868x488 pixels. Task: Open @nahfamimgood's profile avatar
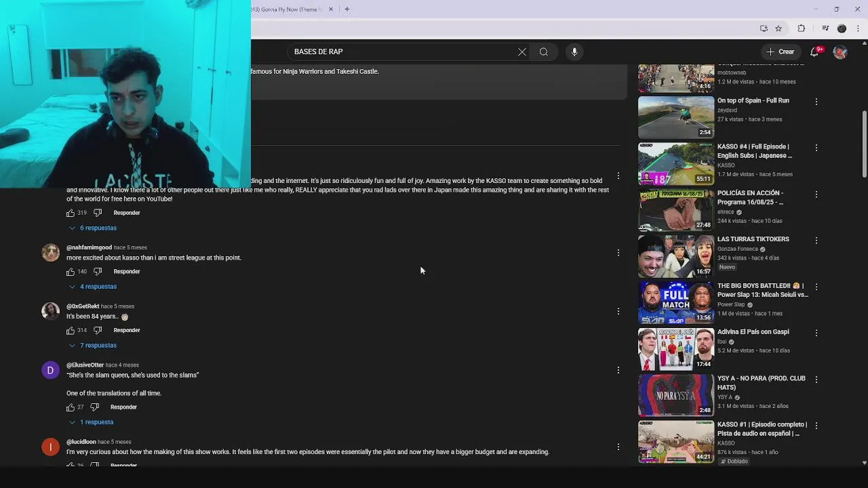[x=50, y=252]
